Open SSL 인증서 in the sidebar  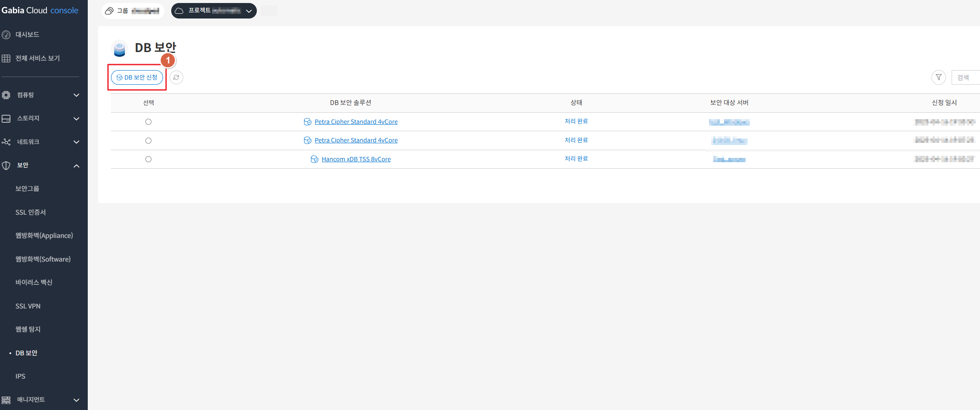pos(31,212)
